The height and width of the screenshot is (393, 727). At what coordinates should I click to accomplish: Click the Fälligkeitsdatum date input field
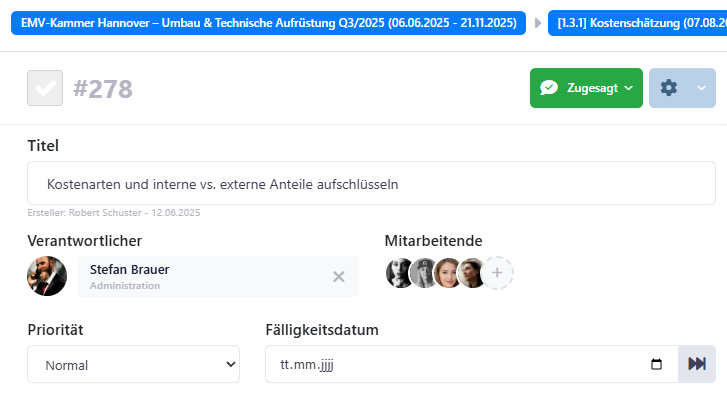(x=472, y=364)
